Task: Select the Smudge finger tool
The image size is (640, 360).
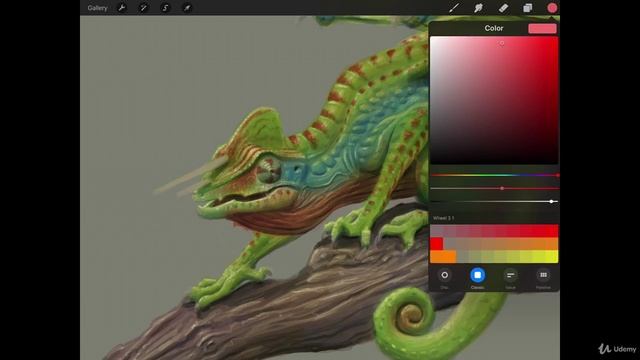Action: (478, 8)
